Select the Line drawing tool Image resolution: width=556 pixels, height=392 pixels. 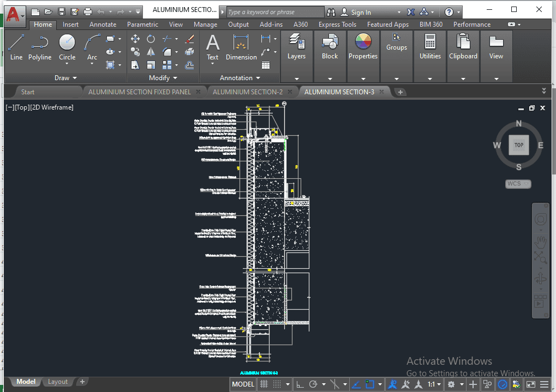click(x=16, y=46)
